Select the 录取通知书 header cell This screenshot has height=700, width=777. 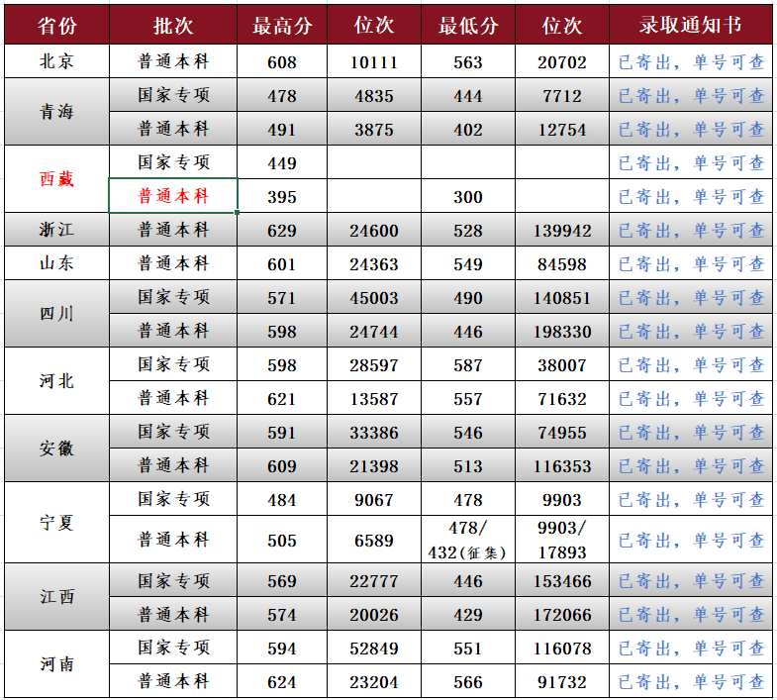(x=690, y=25)
